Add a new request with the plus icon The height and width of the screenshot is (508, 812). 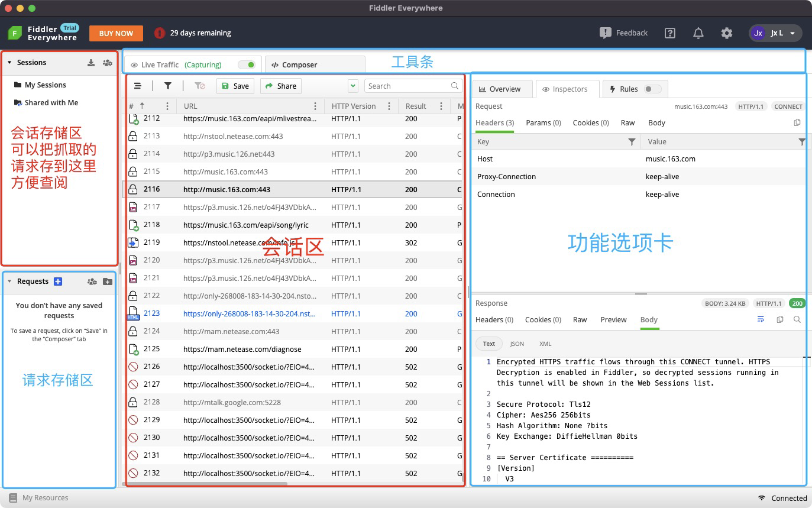[58, 281]
